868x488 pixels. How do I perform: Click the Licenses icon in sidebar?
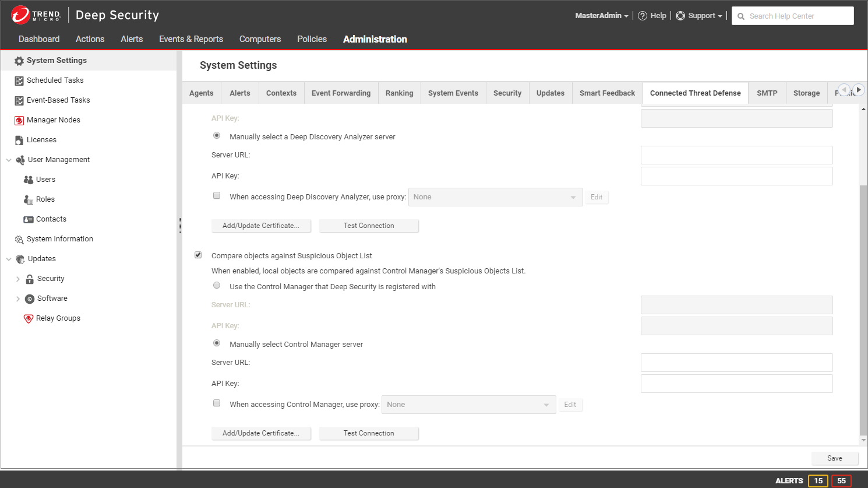pos(19,140)
